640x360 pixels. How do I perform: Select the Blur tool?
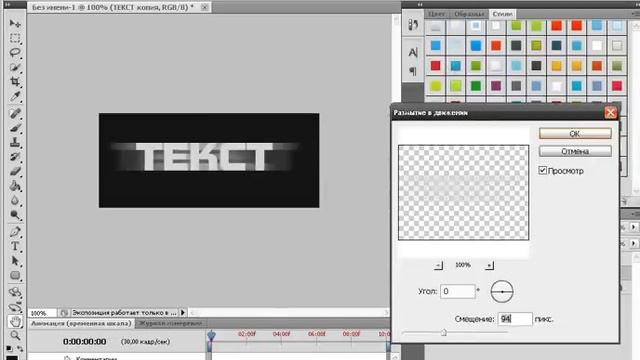tap(15, 200)
